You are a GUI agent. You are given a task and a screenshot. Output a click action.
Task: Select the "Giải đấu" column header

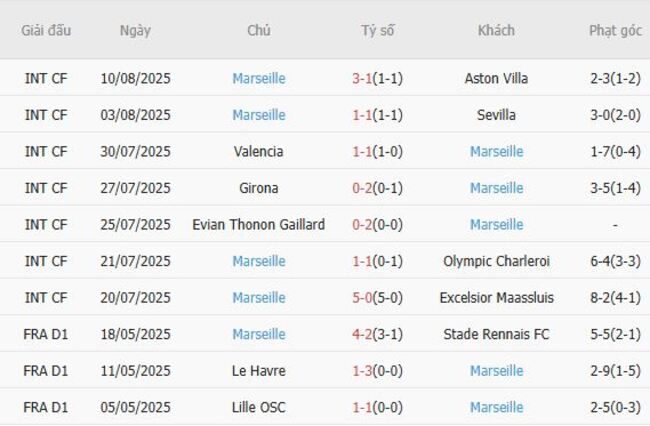pos(46,30)
